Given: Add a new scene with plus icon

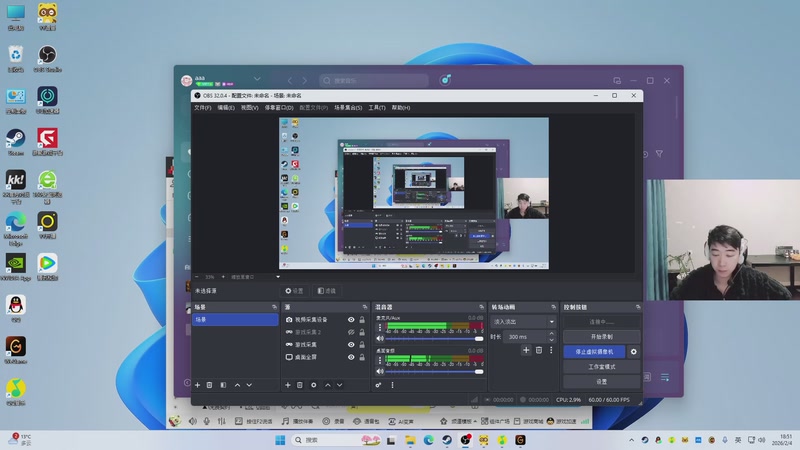Looking at the screenshot, I should pyautogui.click(x=197, y=385).
